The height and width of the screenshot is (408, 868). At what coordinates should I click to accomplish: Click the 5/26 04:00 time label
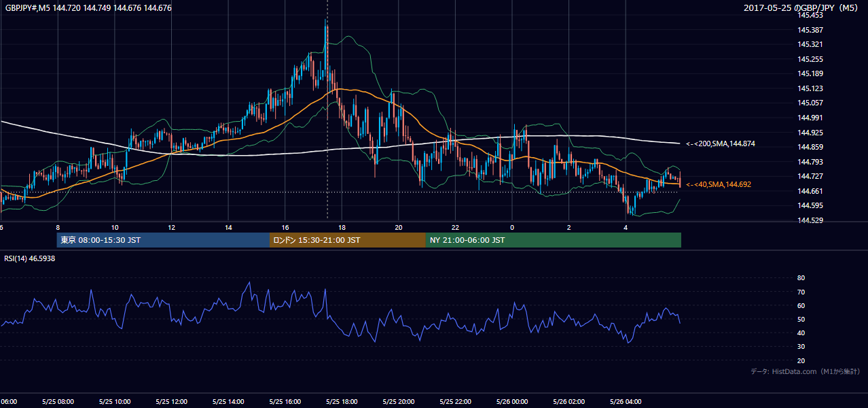point(626,401)
